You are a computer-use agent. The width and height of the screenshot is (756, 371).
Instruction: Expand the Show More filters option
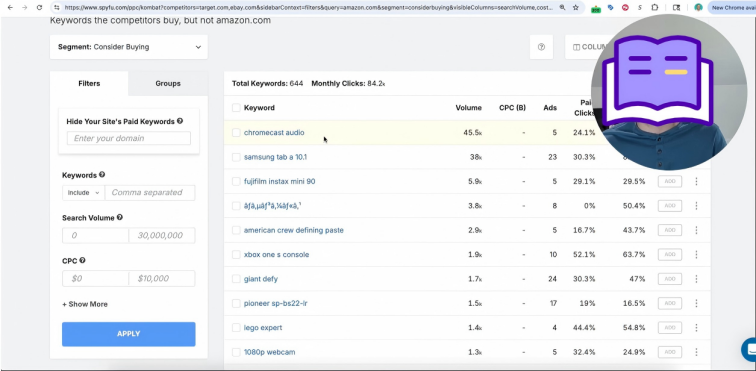coord(85,304)
